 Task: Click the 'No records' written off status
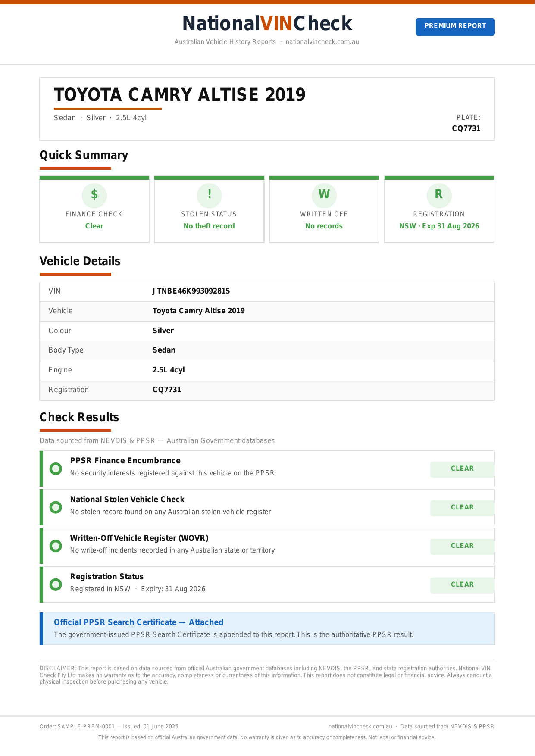click(x=324, y=226)
